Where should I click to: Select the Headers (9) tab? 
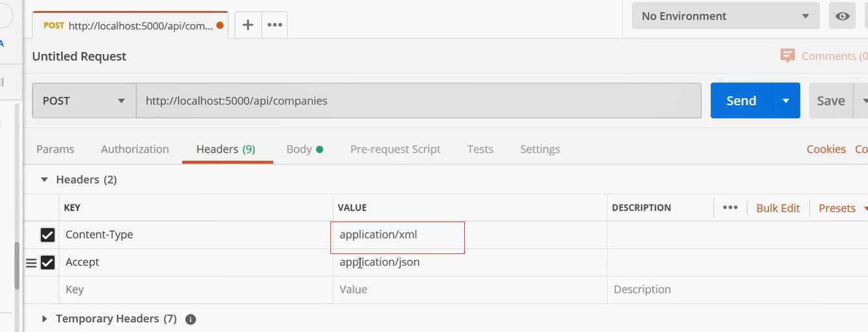click(226, 149)
